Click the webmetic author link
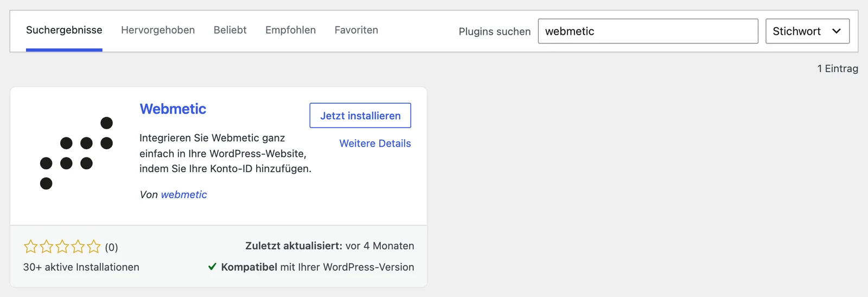The width and height of the screenshot is (868, 297). click(184, 194)
